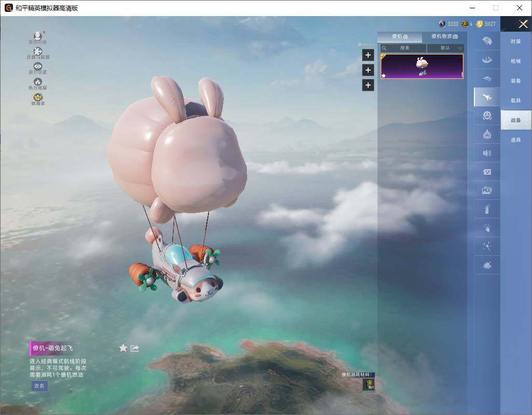The image size is (532, 415).
Task: Click the gold-black token currency icon
Action: (465, 24)
